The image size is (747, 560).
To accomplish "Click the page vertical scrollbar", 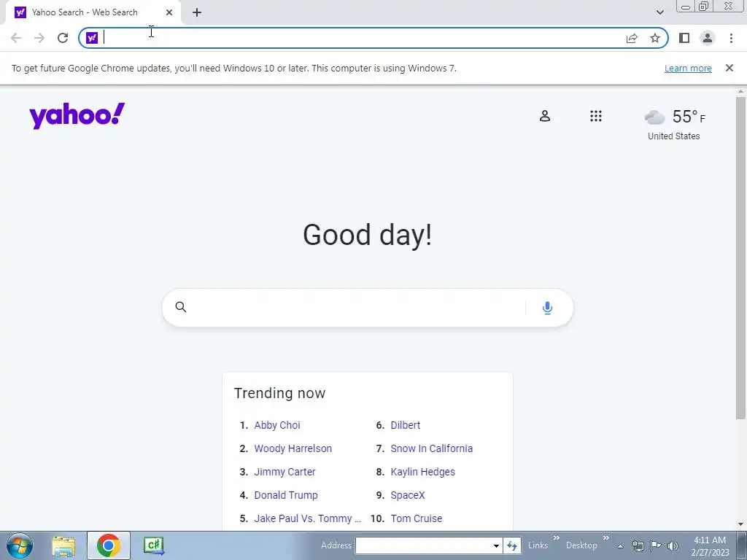I will coord(740,257).
